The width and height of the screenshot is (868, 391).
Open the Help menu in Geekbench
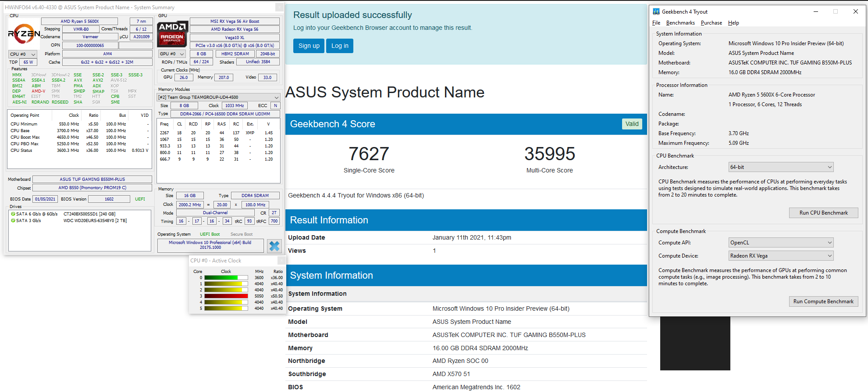(733, 23)
